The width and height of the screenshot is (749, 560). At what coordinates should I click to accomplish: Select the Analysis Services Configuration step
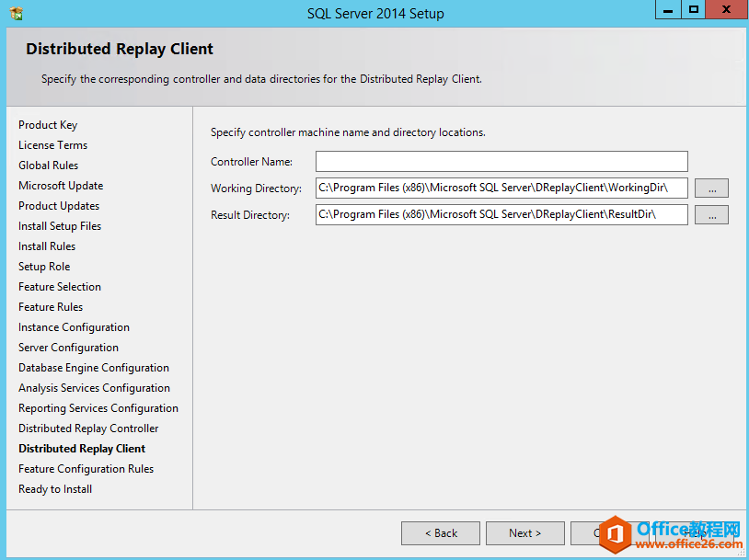(94, 388)
